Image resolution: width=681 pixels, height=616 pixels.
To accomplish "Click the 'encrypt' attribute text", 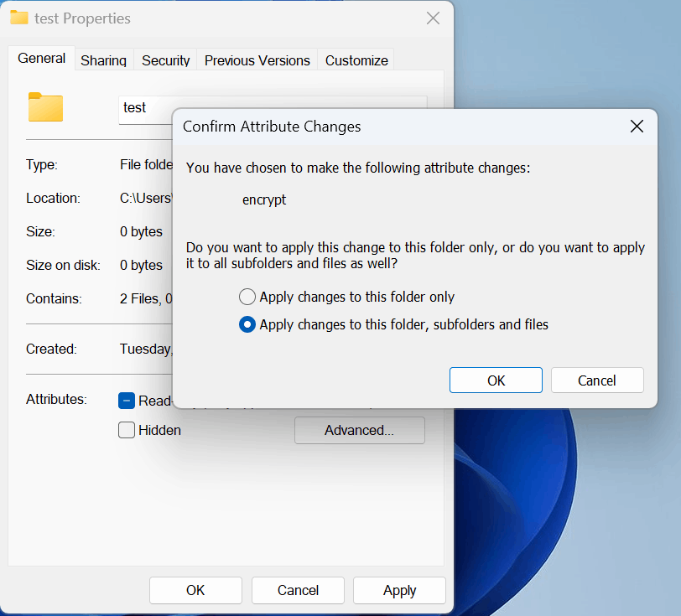I will (x=264, y=199).
